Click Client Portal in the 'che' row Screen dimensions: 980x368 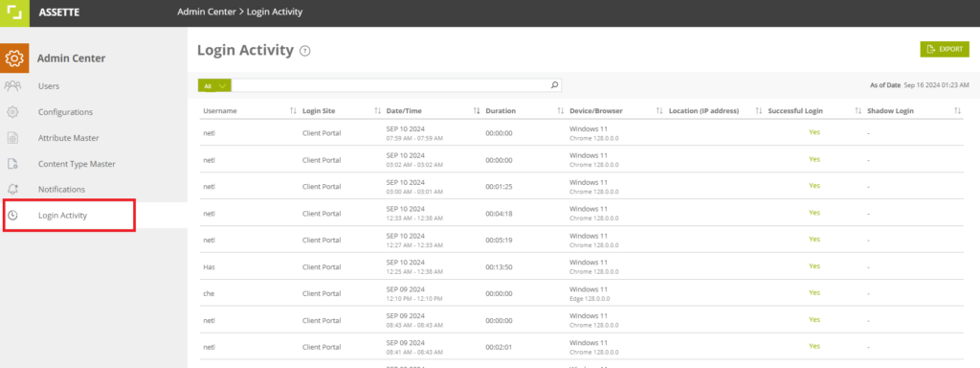(x=322, y=293)
